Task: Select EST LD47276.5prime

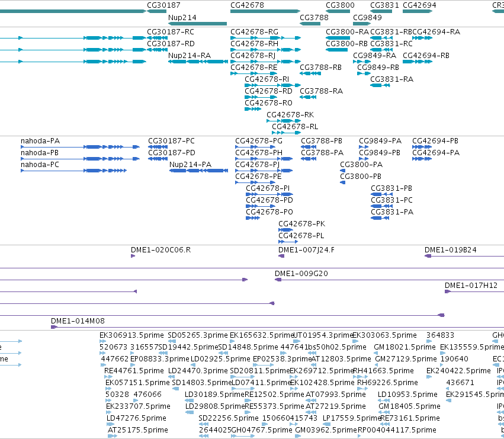Action: tap(136, 418)
